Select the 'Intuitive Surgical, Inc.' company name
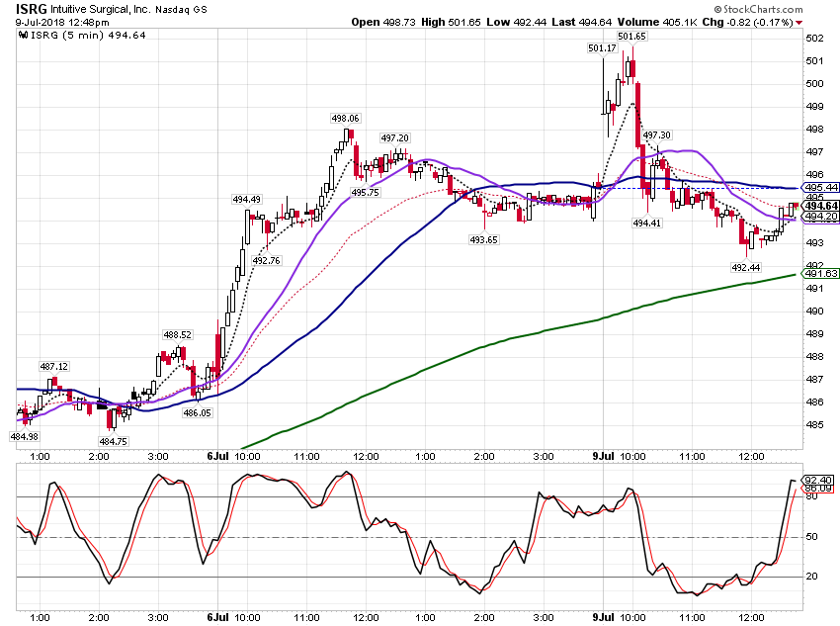The height and width of the screenshot is (626, 840). coord(101,10)
